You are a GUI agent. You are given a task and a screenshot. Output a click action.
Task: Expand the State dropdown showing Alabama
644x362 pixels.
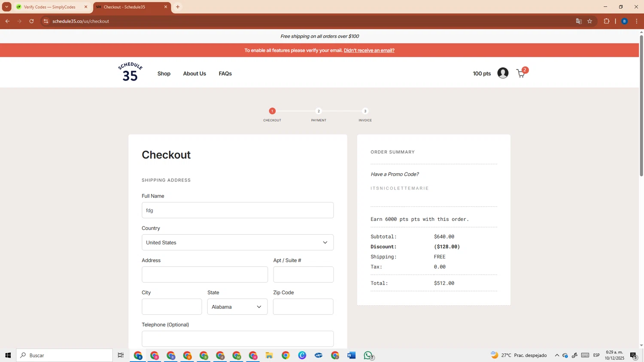237,307
